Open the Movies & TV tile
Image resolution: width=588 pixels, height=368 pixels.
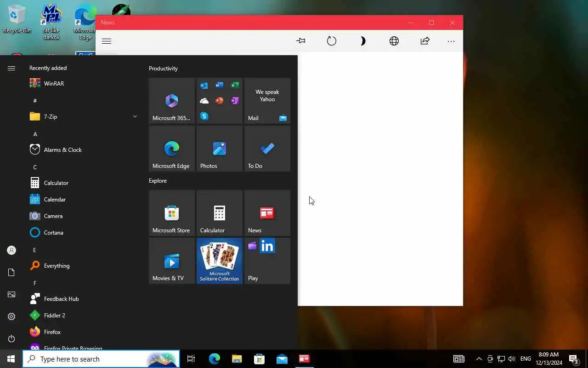(x=172, y=261)
